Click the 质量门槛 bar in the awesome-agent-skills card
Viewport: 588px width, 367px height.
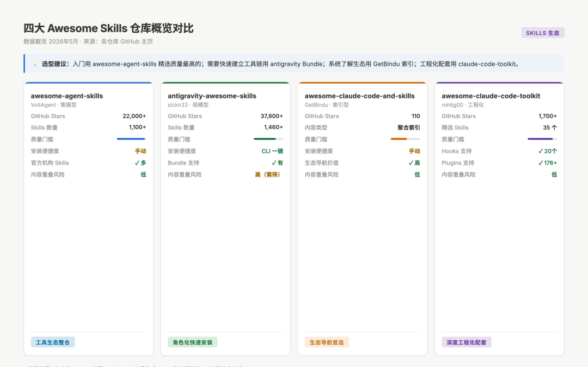click(x=131, y=139)
